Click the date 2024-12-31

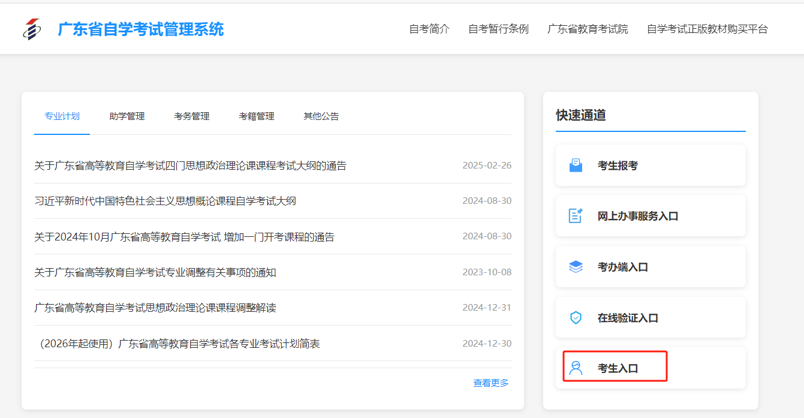tap(487, 308)
